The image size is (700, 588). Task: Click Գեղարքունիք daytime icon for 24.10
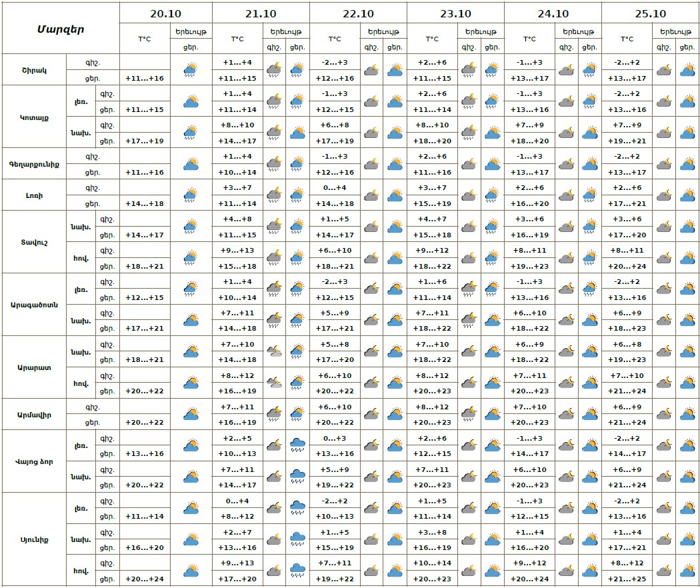[589, 163]
